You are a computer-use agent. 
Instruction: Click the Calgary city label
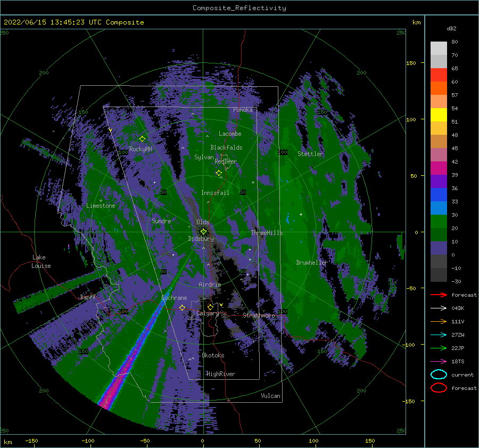click(x=208, y=313)
